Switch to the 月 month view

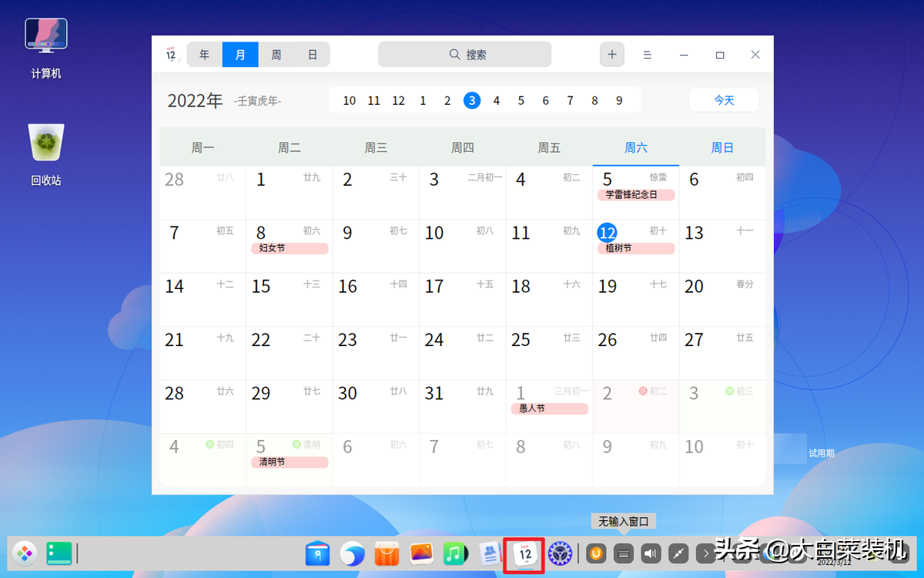click(x=240, y=55)
